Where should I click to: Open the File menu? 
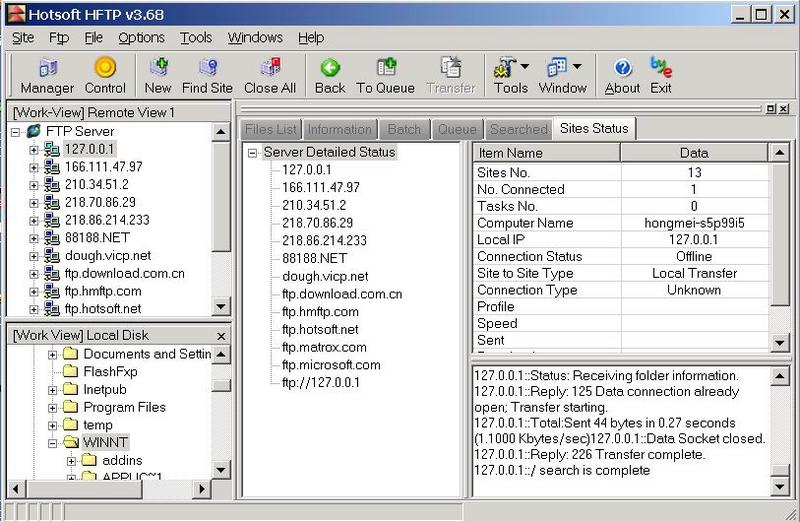[93, 38]
